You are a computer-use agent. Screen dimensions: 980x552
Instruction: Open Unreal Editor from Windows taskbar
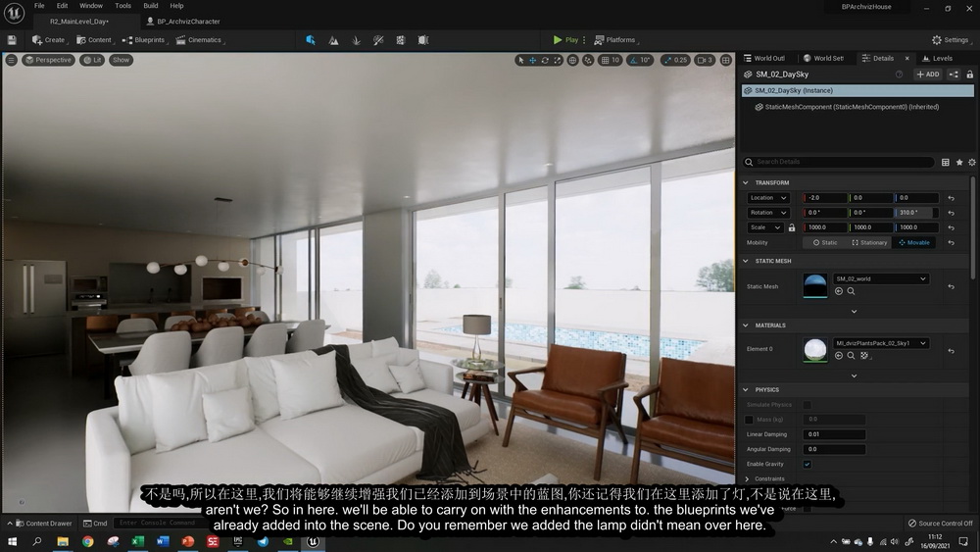[313, 541]
